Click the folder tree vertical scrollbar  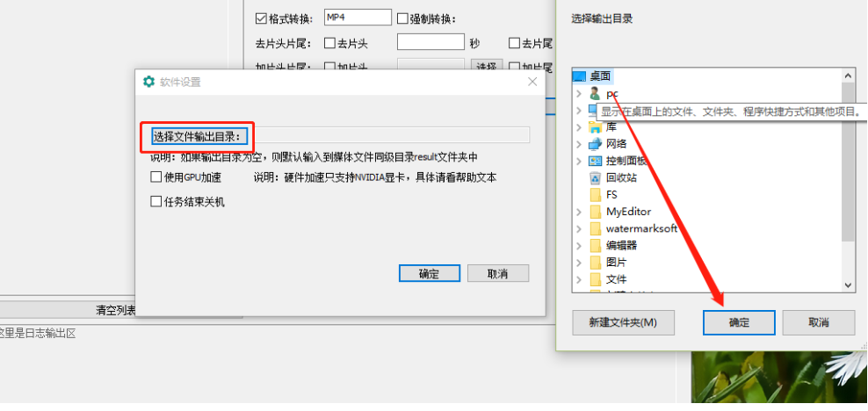(848, 180)
